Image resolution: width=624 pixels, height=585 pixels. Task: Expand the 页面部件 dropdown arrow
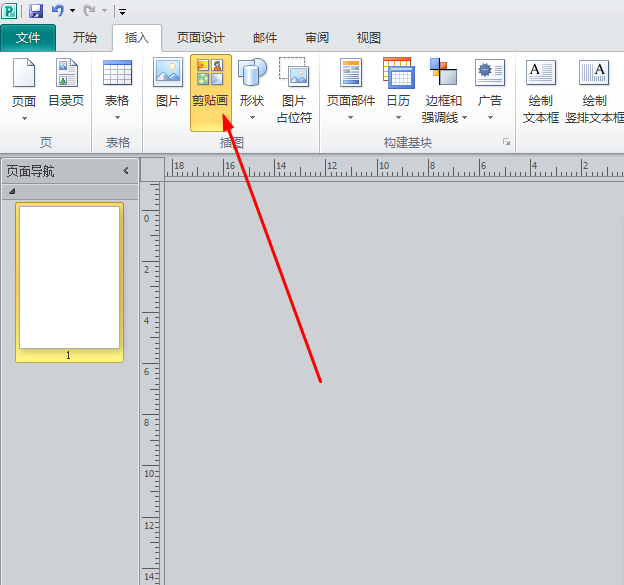coord(351,118)
